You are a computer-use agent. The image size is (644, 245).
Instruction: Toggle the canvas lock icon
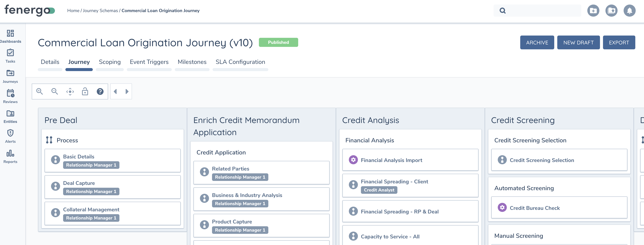[85, 91]
